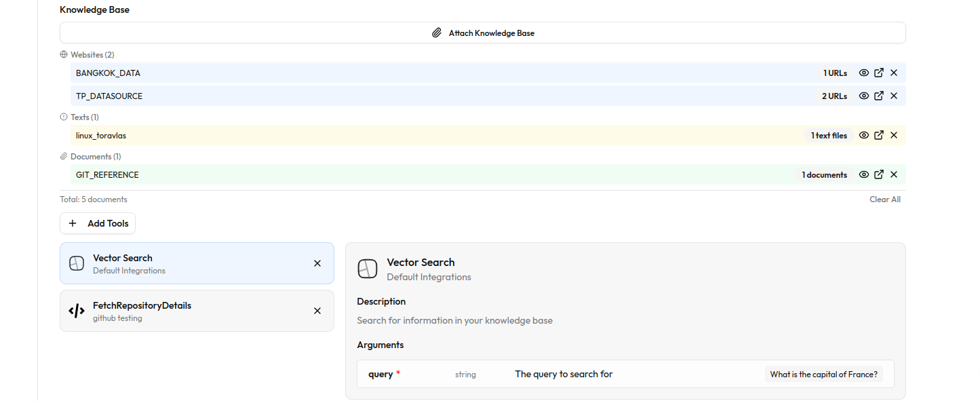Click the Vector Search tool logo icon
Image resolution: width=980 pixels, height=401 pixels.
point(76,263)
